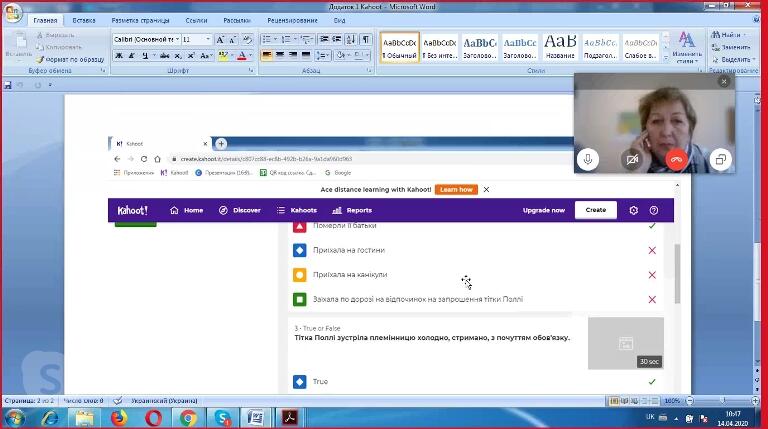Apply strikethrough formatting
Viewport: 768px width, 429px height.
tap(165, 56)
